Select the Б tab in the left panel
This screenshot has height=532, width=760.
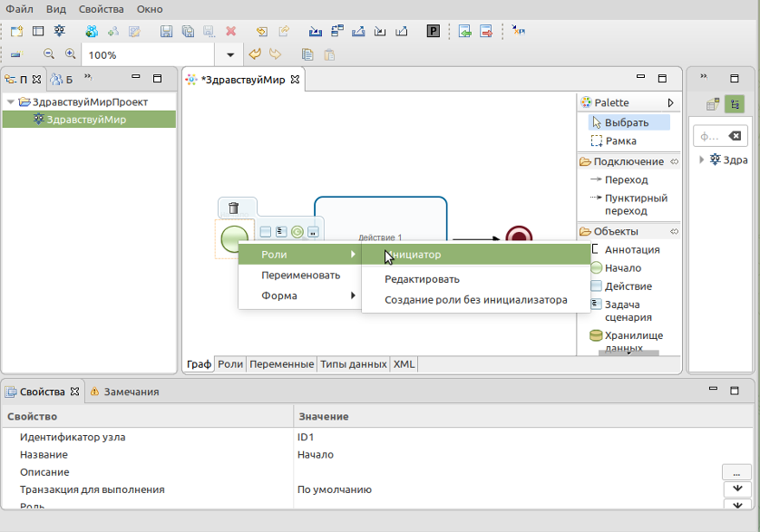pyautogui.click(x=63, y=80)
